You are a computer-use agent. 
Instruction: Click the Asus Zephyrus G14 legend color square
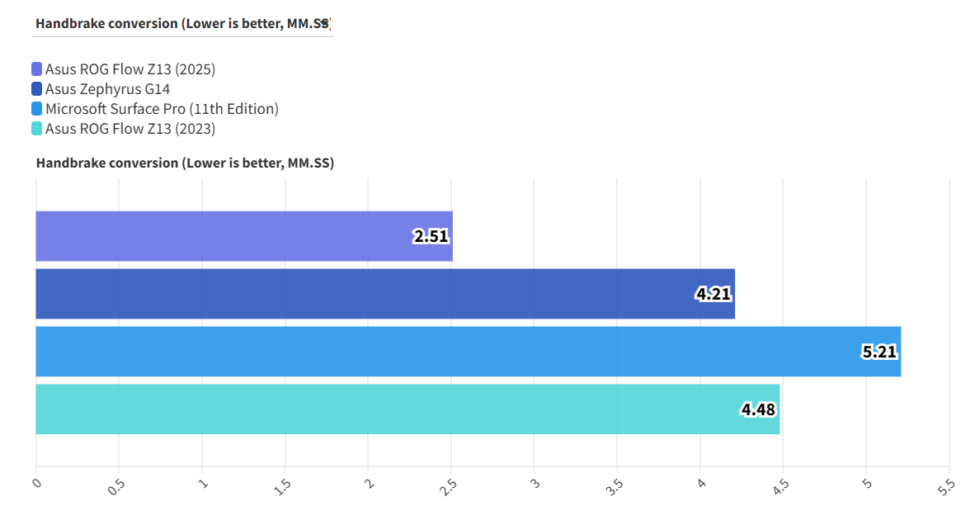(x=36, y=89)
